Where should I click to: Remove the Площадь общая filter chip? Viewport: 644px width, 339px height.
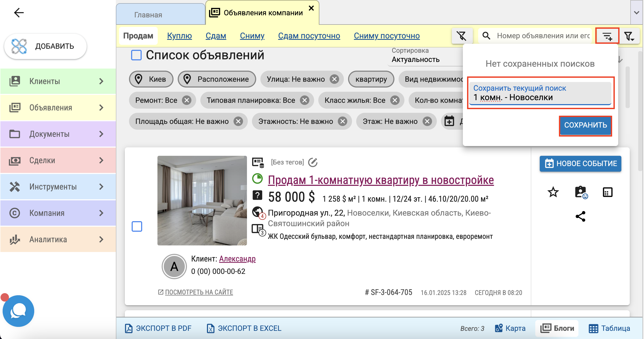point(238,121)
